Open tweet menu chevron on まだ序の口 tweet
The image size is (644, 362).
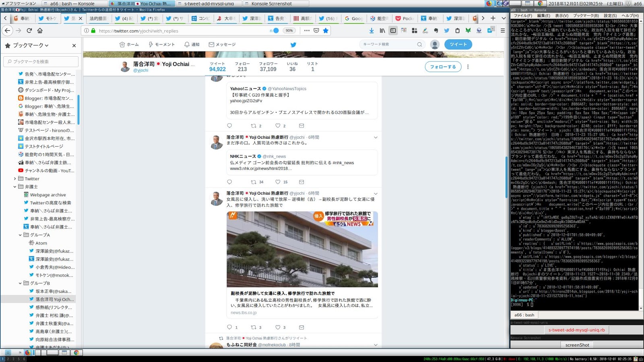[x=376, y=138]
